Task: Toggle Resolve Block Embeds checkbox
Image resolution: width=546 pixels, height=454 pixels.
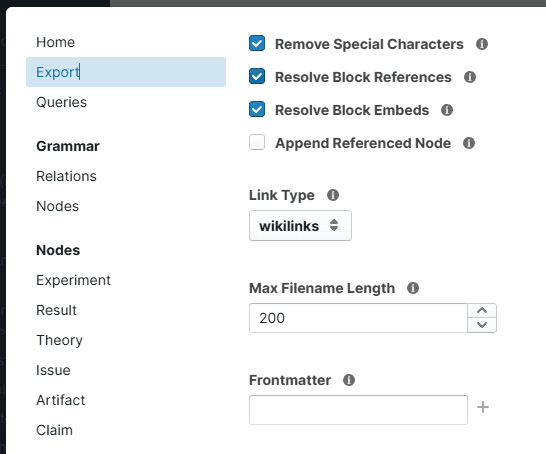Action: point(257,109)
